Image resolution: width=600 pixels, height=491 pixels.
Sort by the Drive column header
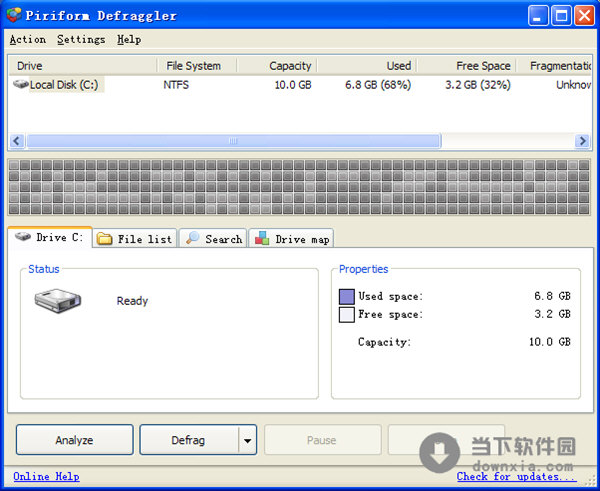click(82, 66)
